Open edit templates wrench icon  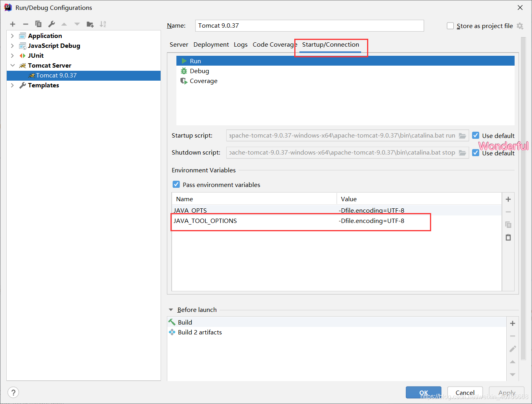click(x=51, y=24)
